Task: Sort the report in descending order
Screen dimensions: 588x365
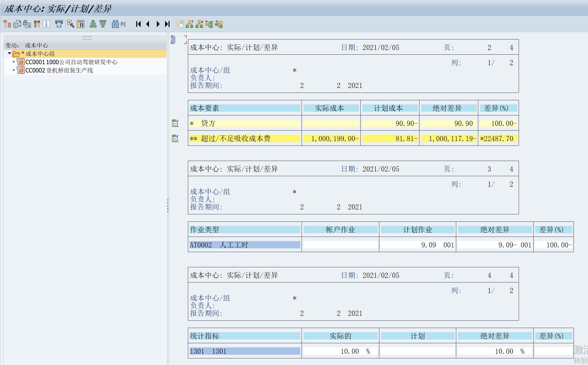Action: [x=102, y=24]
